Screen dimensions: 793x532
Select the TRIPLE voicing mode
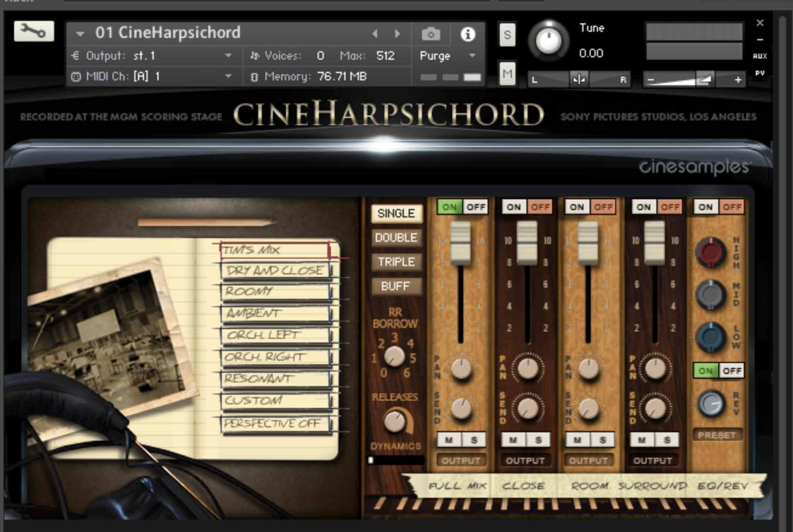click(x=396, y=262)
